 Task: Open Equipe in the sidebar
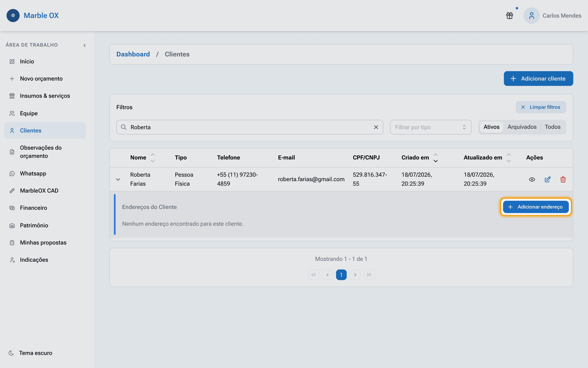pos(45,113)
